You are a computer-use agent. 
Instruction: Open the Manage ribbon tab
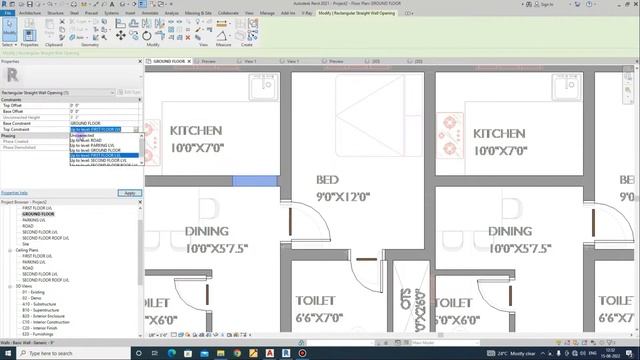[267, 13]
